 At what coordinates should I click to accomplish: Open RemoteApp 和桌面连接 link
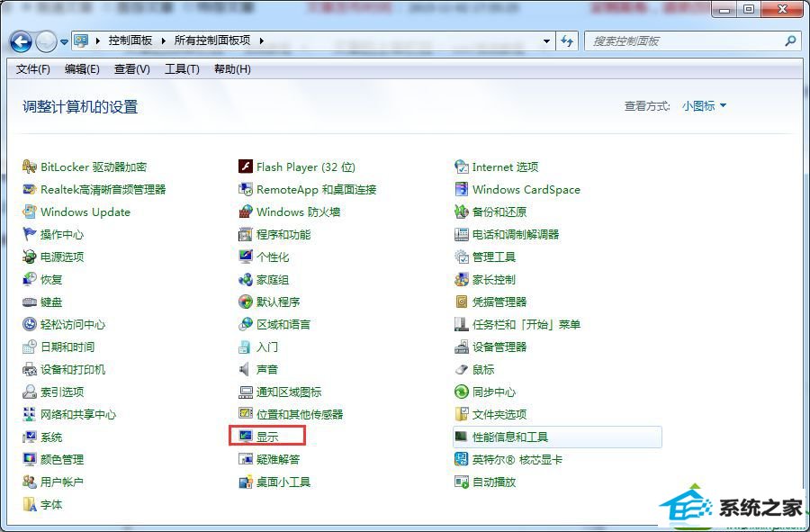317,190
